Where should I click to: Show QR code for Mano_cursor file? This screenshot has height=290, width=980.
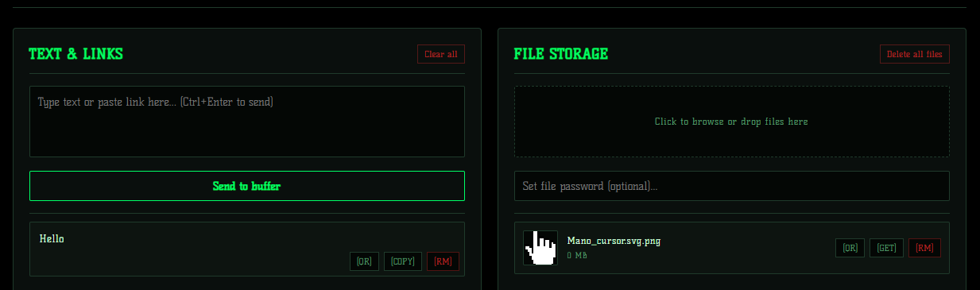coord(850,248)
